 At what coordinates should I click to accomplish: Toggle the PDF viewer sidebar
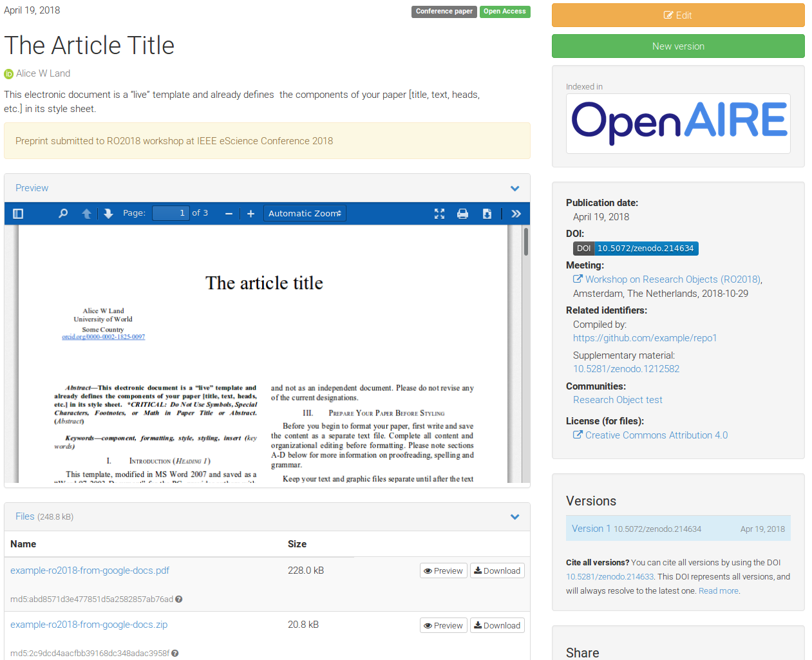pos(18,214)
